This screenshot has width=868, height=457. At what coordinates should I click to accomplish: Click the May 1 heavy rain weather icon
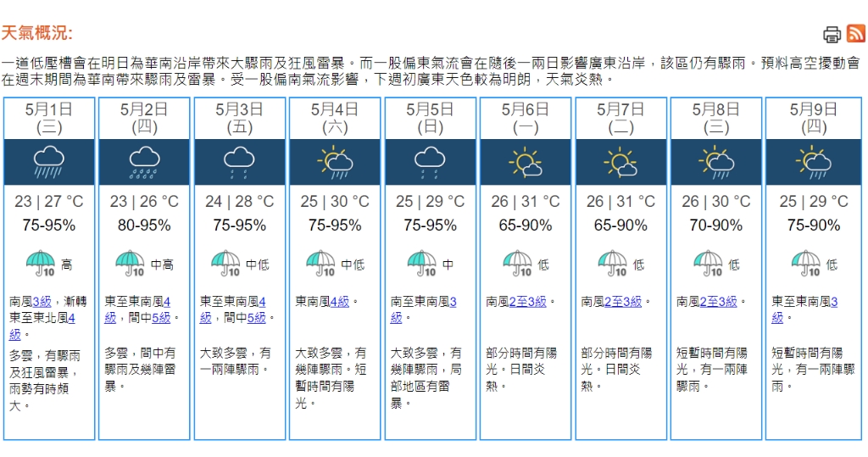tap(49, 161)
